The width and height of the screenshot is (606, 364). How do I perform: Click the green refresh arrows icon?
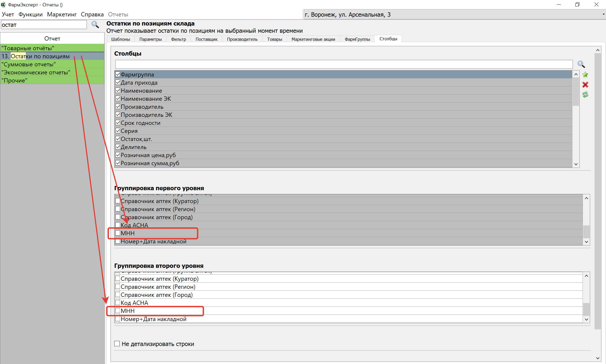point(585,95)
